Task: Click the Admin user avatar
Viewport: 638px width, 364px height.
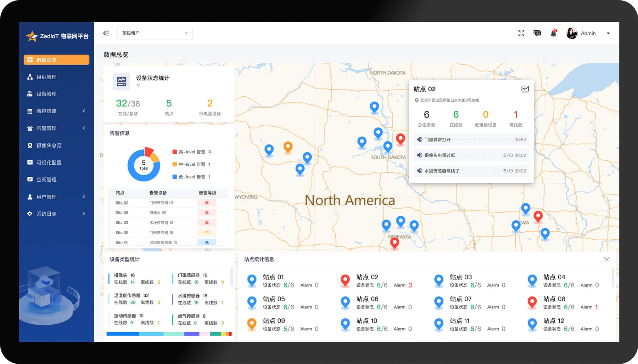Action: pyautogui.click(x=572, y=33)
